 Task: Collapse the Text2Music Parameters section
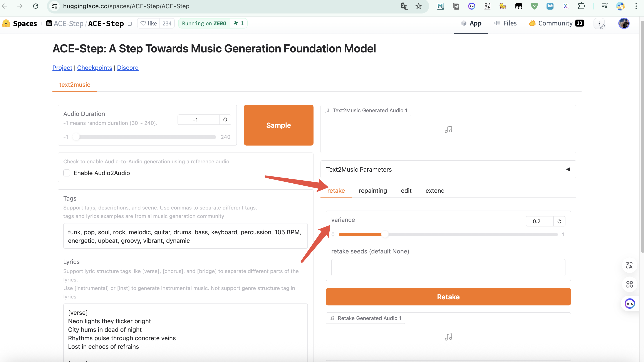click(568, 169)
